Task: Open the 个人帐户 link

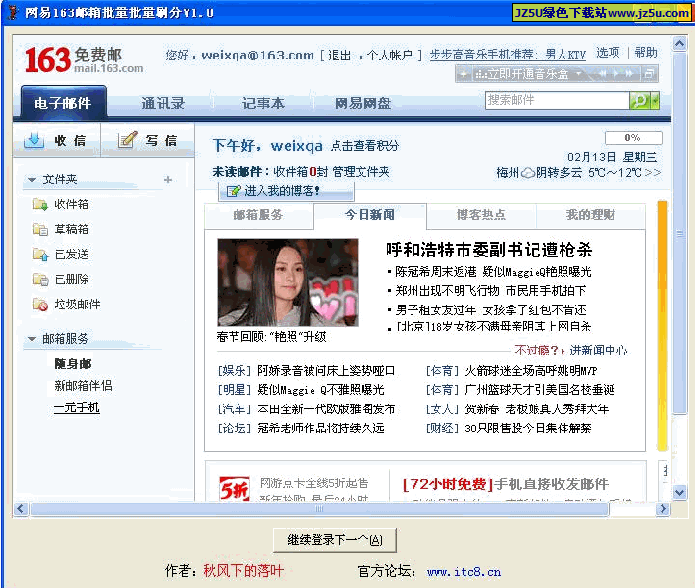Action: [390, 55]
